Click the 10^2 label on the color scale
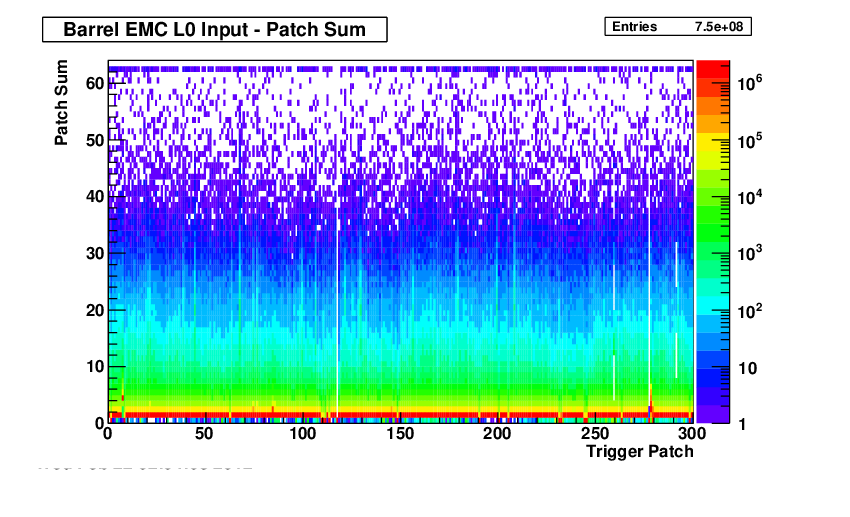The height and width of the screenshot is (517, 850). pyautogui.click(x=750, y=311)
